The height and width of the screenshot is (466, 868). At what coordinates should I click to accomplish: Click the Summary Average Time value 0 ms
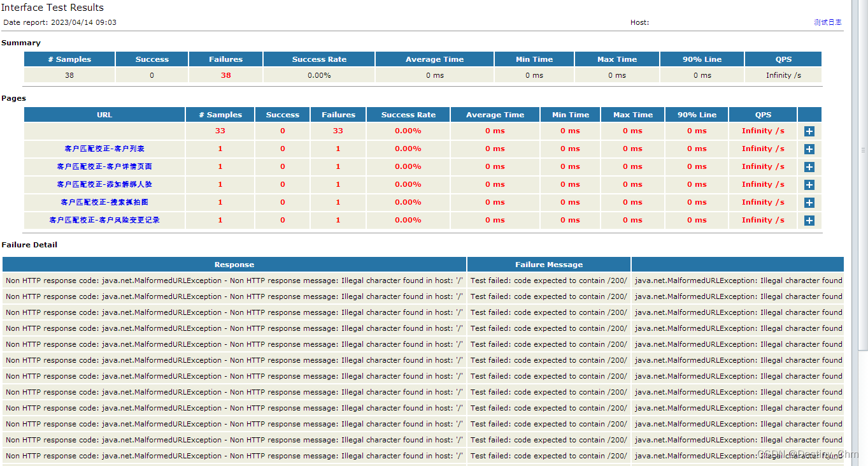tap(435, 75)
